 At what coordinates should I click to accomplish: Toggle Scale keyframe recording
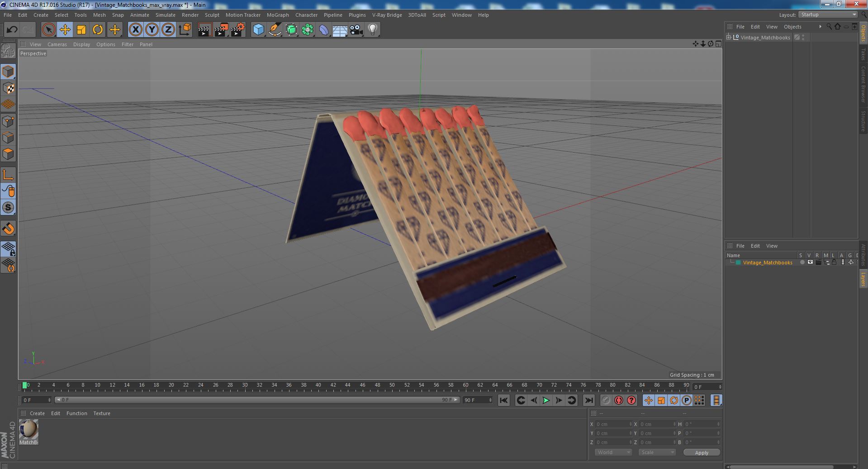(661, 400)
